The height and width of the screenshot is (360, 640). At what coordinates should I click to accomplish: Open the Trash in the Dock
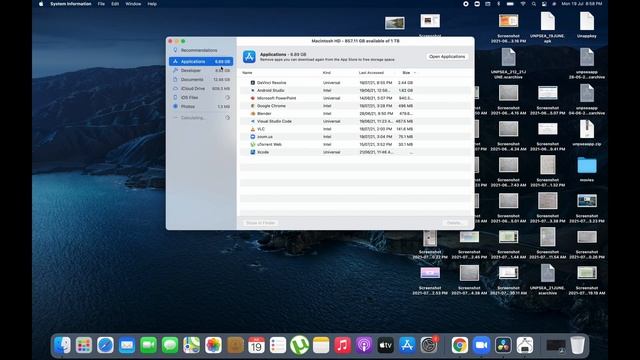point(578,345)
